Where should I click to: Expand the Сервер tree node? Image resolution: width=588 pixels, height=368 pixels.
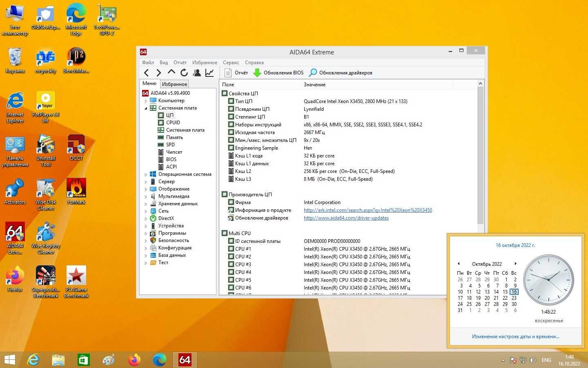pos(146,182)
